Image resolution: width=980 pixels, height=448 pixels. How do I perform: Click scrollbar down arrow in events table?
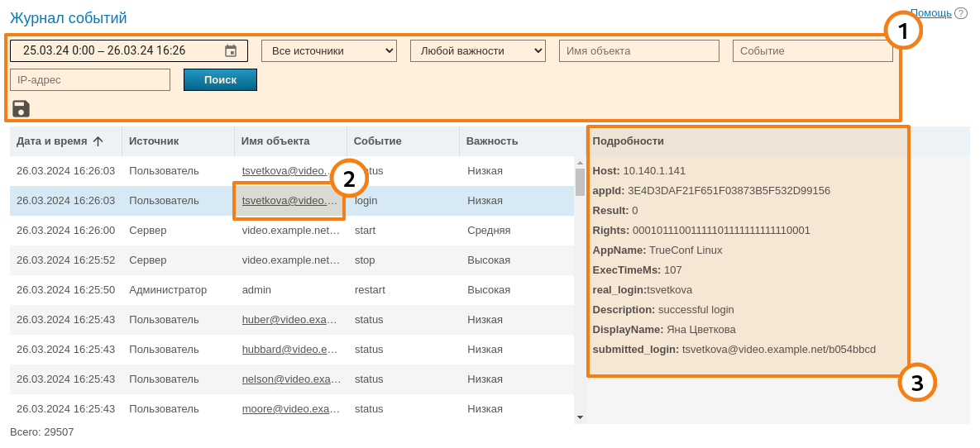[x=580, y=417]
